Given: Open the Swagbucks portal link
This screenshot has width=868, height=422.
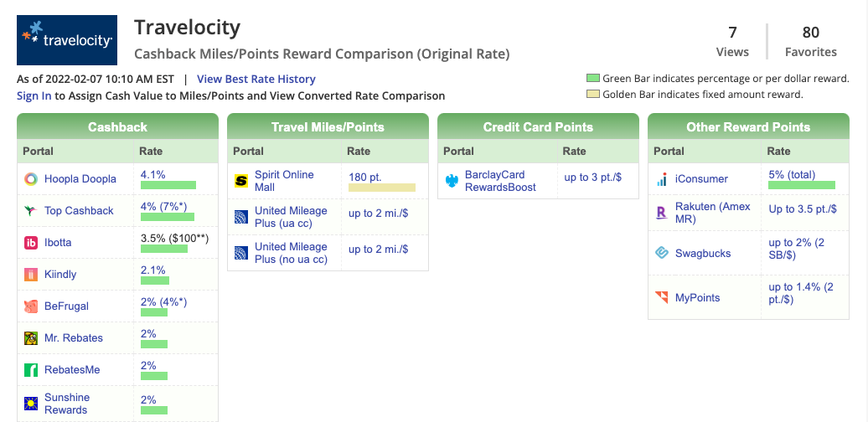Looking at the screenshot, I should (703, 254).
